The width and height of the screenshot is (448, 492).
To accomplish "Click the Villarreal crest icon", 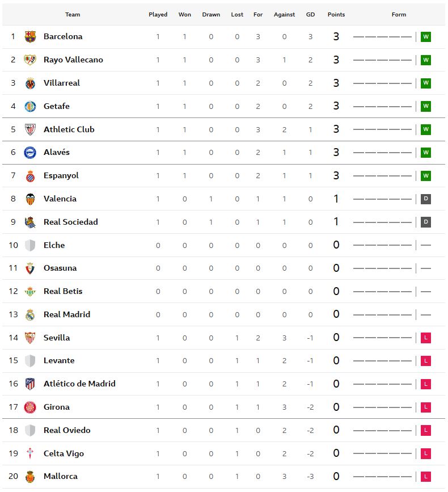I will point(30,83).
